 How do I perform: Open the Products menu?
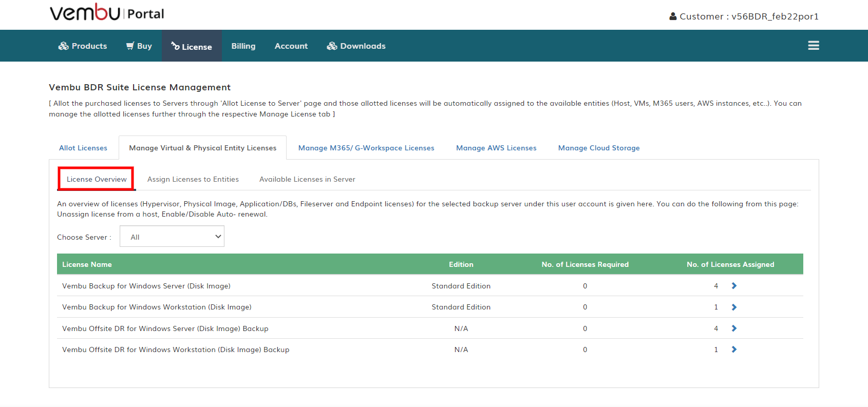pos(83,46)
